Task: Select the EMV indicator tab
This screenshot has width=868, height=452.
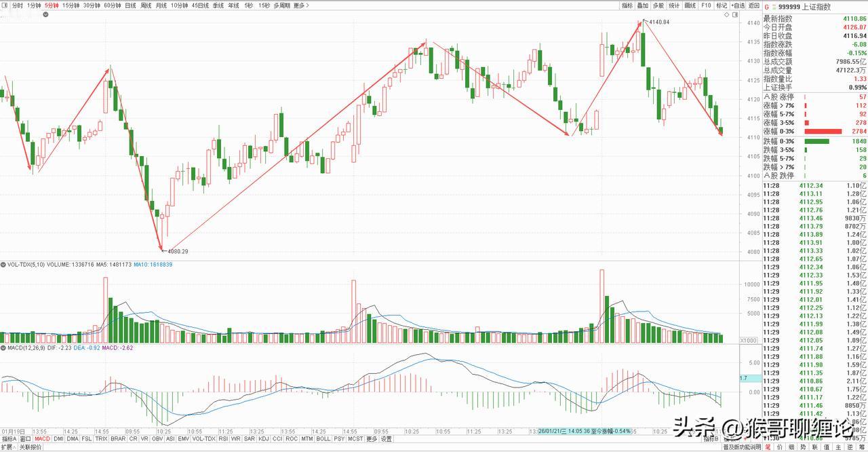Action: [183, 439]
